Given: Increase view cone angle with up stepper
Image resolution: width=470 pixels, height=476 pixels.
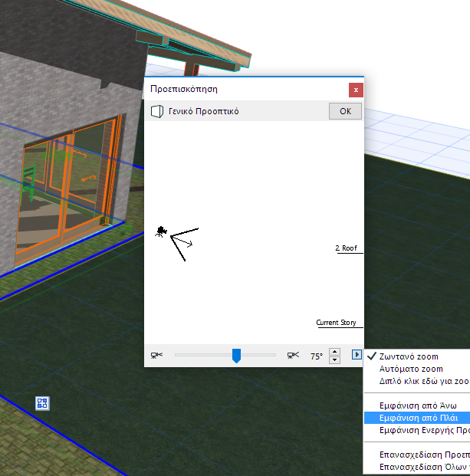Looking at the screenshot, I should click(x=334, y=352).
